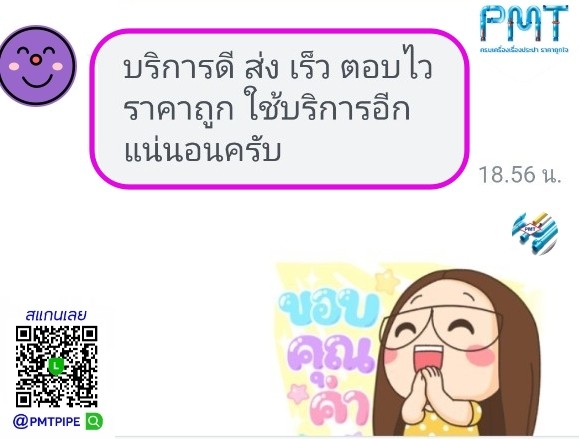Click the pink star on the sticker
The image size is (579, 439).
pyautogui.click(x=299, y=393)
